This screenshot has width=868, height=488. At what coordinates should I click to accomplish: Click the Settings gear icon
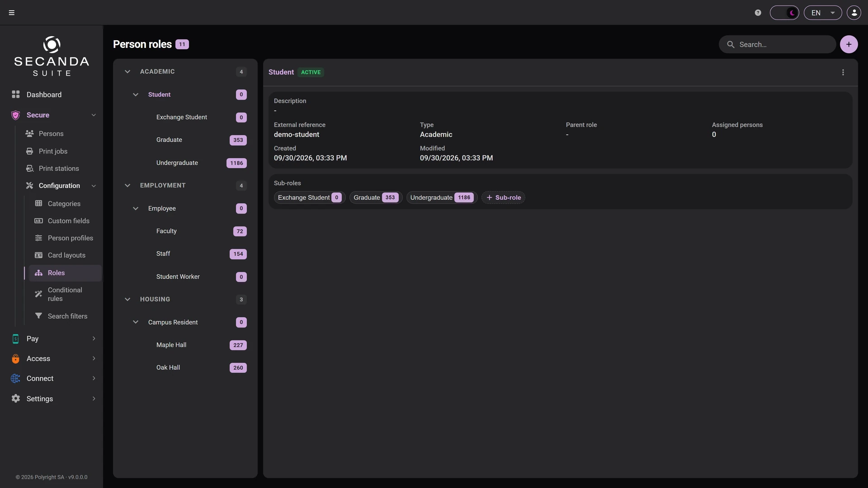pos(16,399)
